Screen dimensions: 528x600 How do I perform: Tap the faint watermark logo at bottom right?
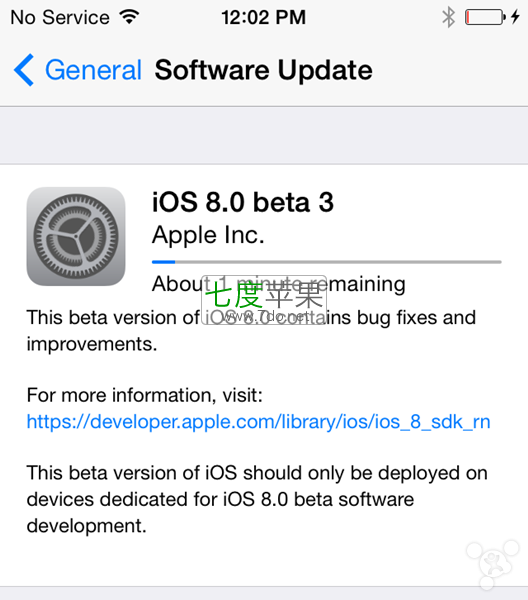(x=492, y=564)
